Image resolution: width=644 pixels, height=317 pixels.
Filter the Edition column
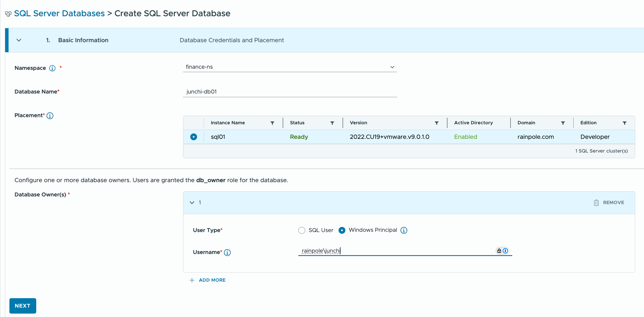click(624, 123)
